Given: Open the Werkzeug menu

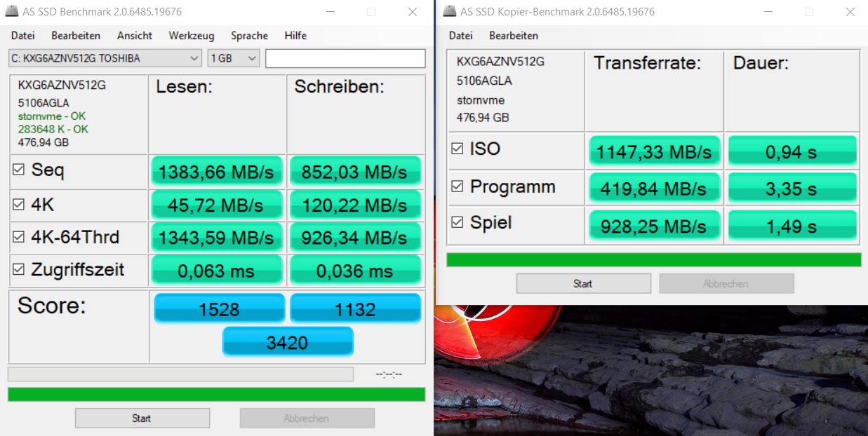Looking at the screenshot, I should 191,36.
